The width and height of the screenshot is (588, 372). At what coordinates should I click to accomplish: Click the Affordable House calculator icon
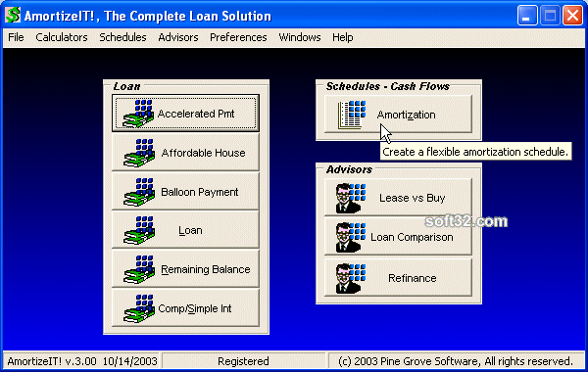pos(139,153)
